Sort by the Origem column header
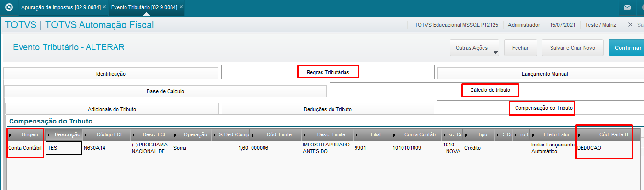644x190 pixels. [26, 135]
